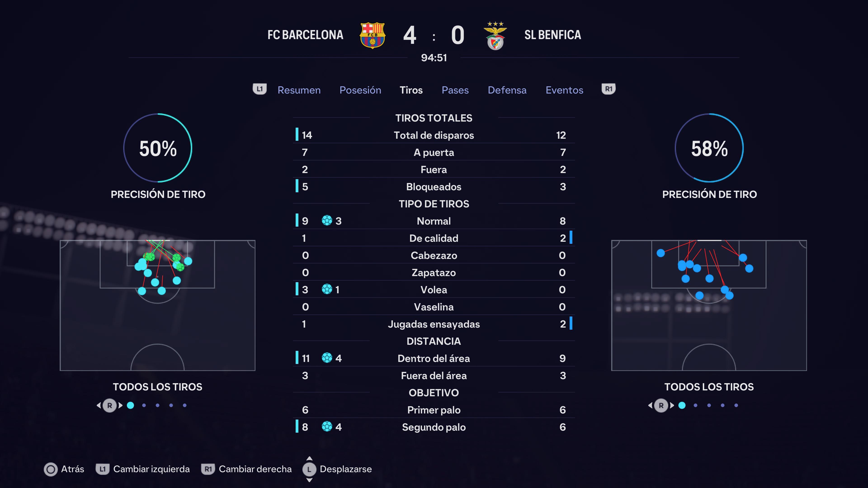Click the right arrow next to Benfica's R stick
868x488 pixels.
pos(672,406)
